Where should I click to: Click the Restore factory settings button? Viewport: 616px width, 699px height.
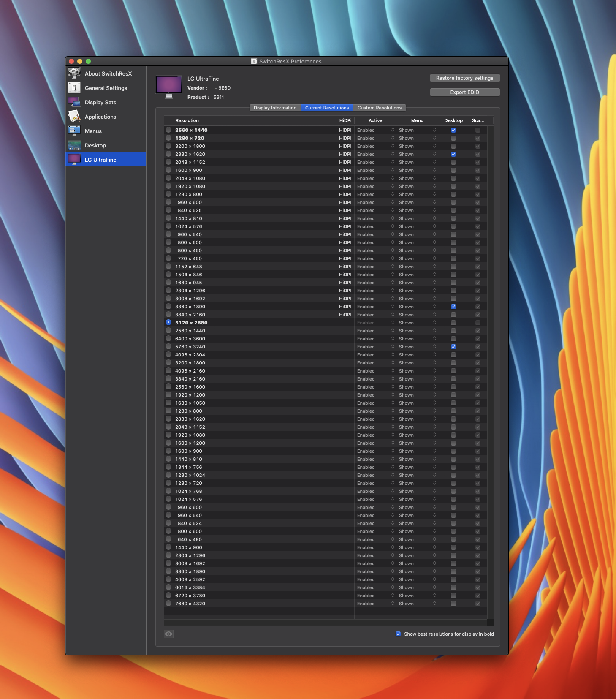pyautogui.click(x=465, y=78)
